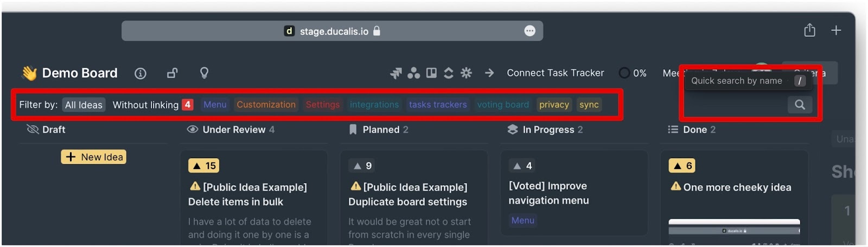Toggle the privacy tag filter
Image resolution: width=868 pixels, height=247 pixels.
pos(554,105)
